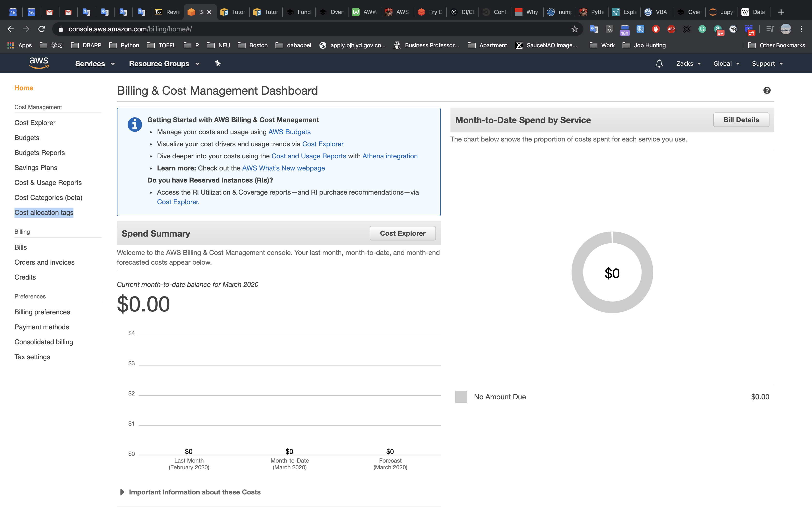Open the Resource Groups dropdown
The width and height of the screenshot is (812, 507).
(x=164, y=63)
